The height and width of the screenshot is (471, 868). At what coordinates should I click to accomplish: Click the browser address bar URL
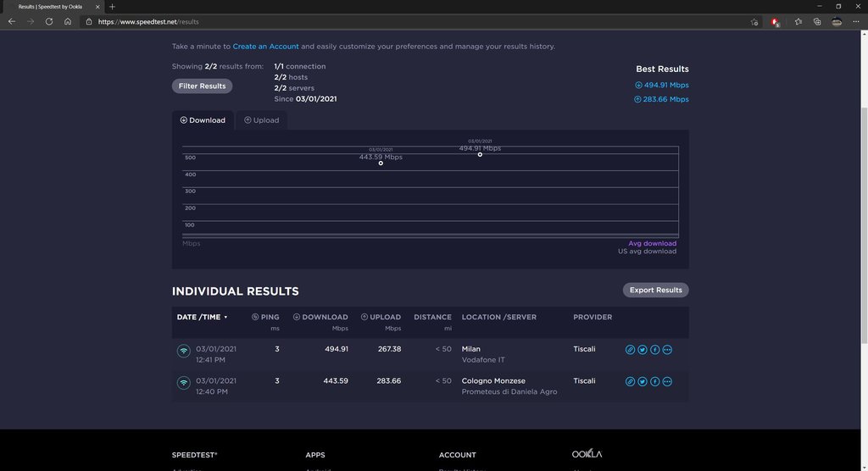pos(148,21)
